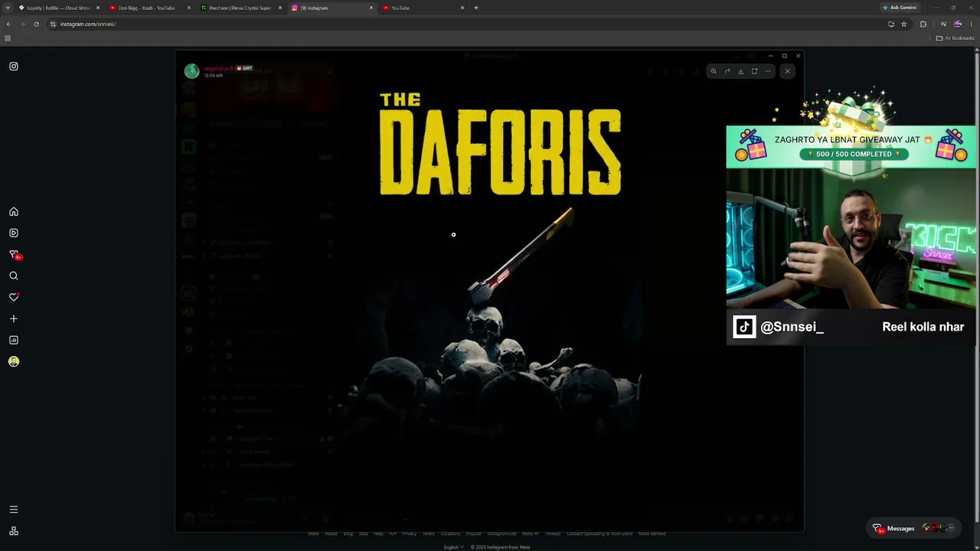Open the Chrome Extensions puzzle icon
This screenshot has width=980, height=551.
pyautogui.click(x=923, y=24)
